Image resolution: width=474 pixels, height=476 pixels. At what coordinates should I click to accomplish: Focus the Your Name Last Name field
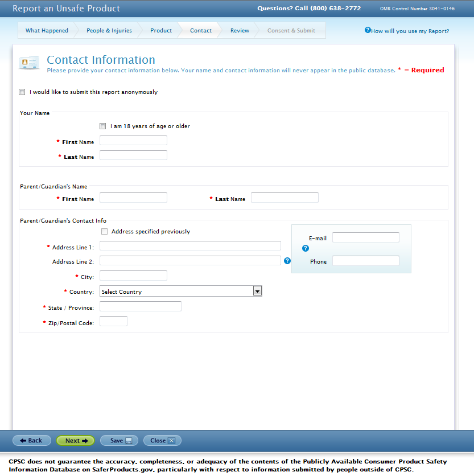(133, 155)
